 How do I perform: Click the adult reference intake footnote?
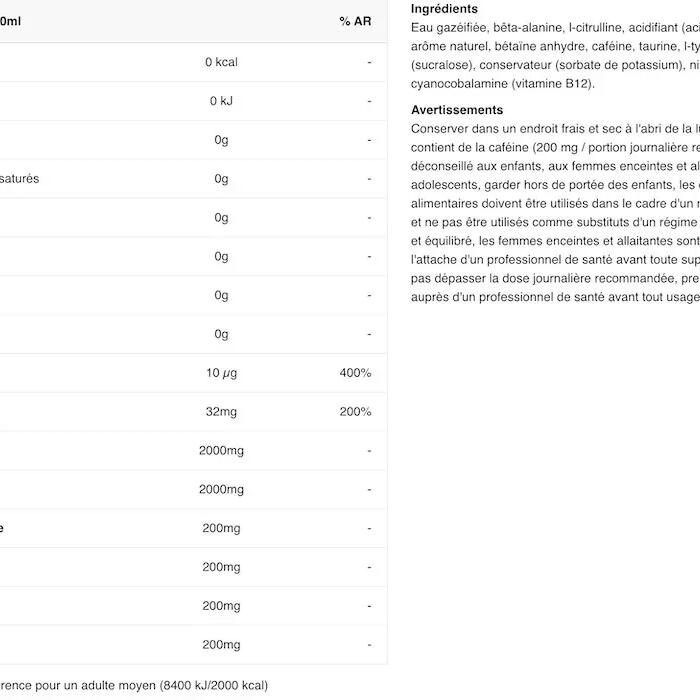[133, 685]
